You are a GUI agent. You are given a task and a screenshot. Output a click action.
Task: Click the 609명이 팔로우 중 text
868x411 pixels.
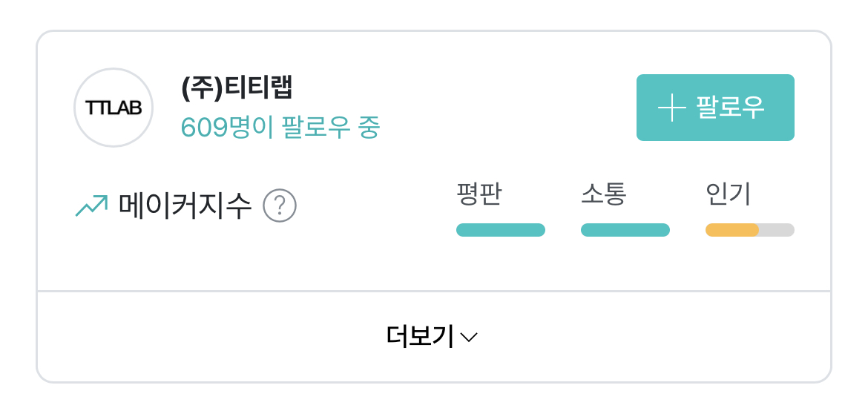pyautogui.click(x=280, y=128)
